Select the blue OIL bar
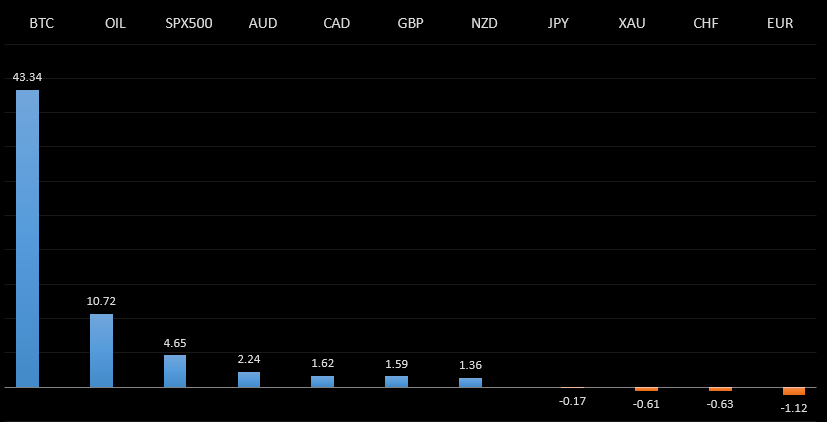Viewport: 827px width, 422px height. click(101, 350)
